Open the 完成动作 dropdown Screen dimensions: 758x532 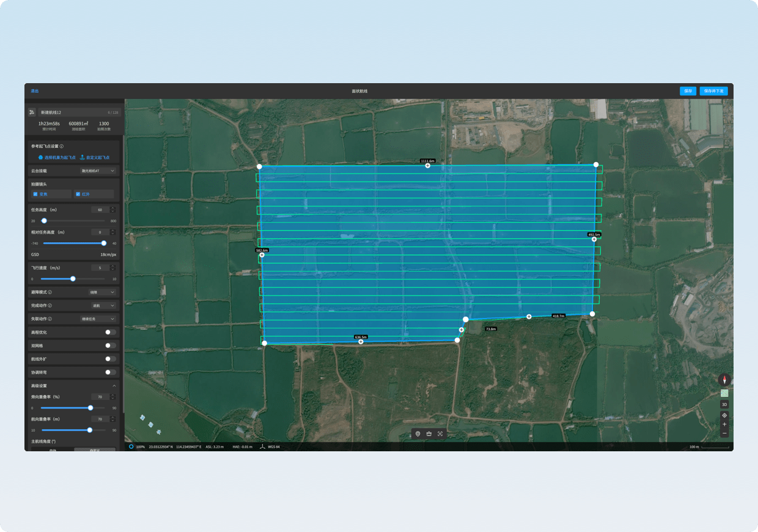pyautogui.click(x=103, y=306)
